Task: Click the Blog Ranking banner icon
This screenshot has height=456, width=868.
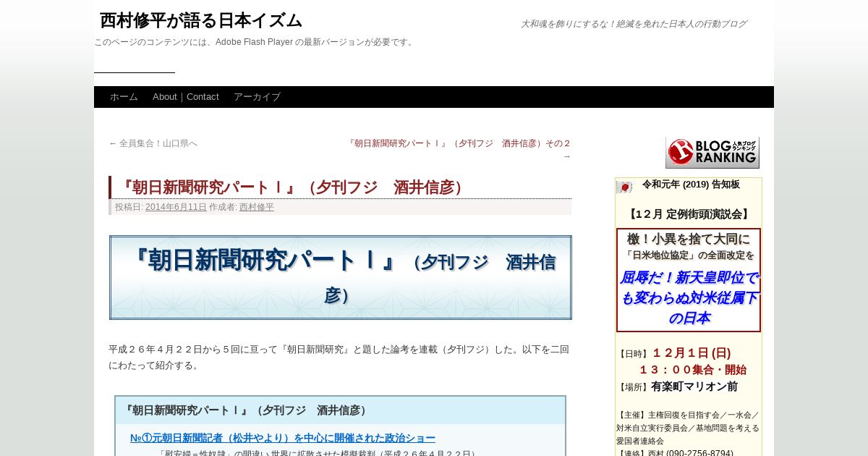Action: 712,152
